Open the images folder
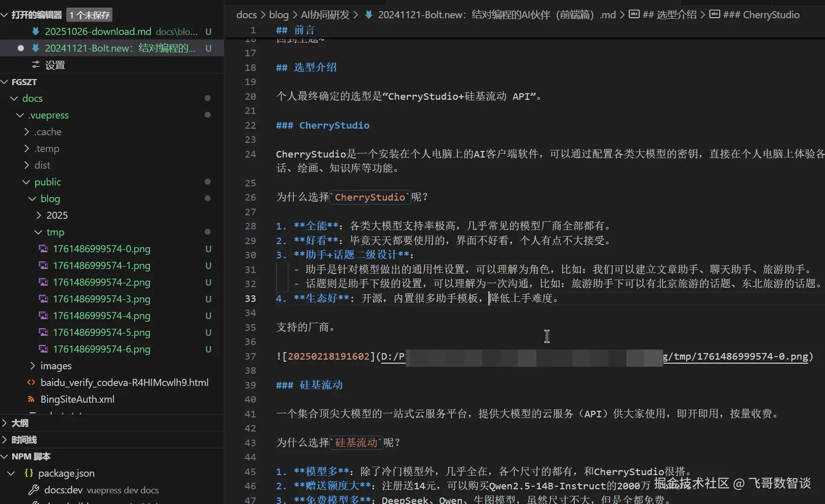 (x=56, y=366)
